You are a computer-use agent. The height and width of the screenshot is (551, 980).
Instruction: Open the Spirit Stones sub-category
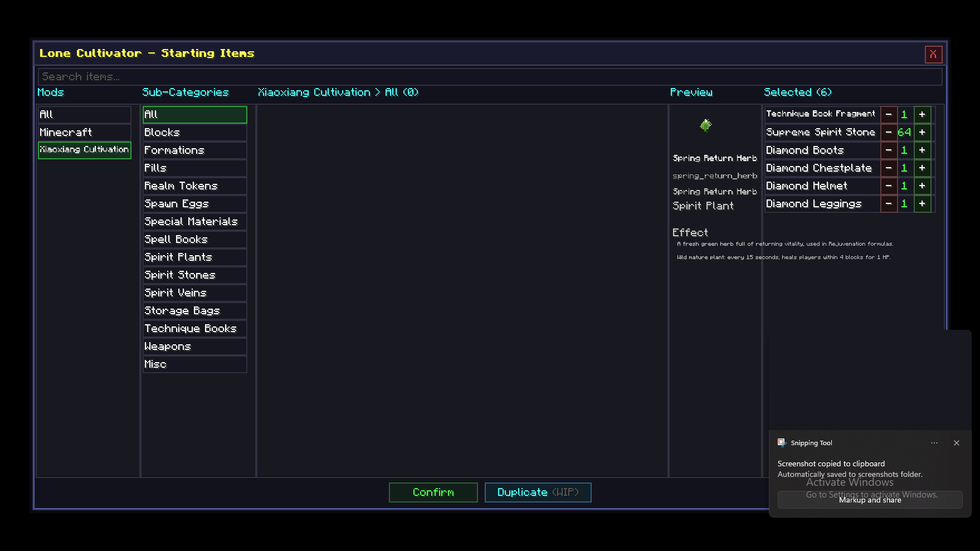[194, 275]
